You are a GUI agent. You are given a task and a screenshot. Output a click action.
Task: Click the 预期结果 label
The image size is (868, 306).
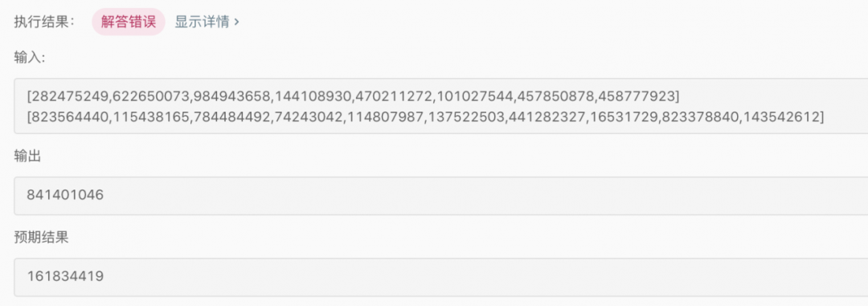(x=41, y=238)
